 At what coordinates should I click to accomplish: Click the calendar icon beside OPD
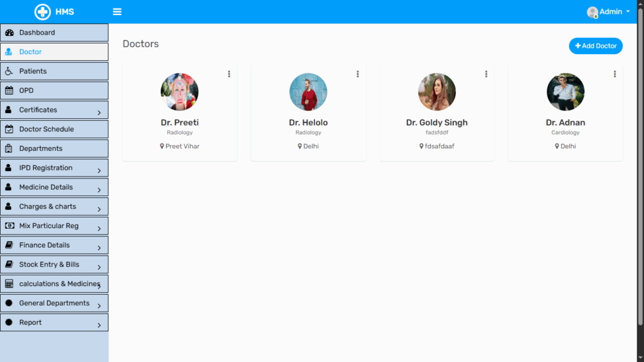click(x=9, y=90)
